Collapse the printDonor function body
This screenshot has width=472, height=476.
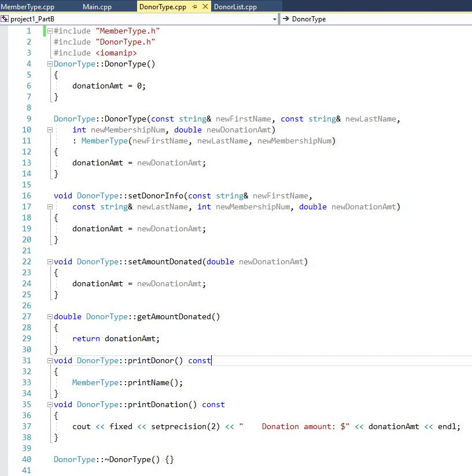point(50,360)
